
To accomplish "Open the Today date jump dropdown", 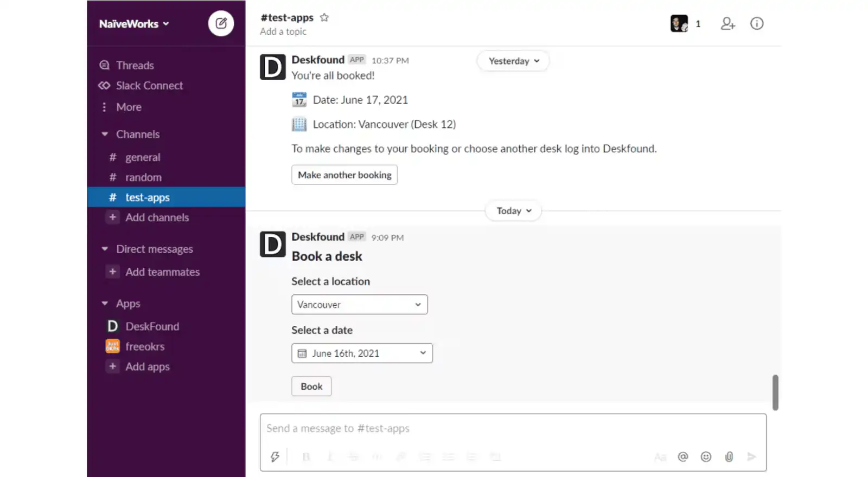I will click(513, 211).
